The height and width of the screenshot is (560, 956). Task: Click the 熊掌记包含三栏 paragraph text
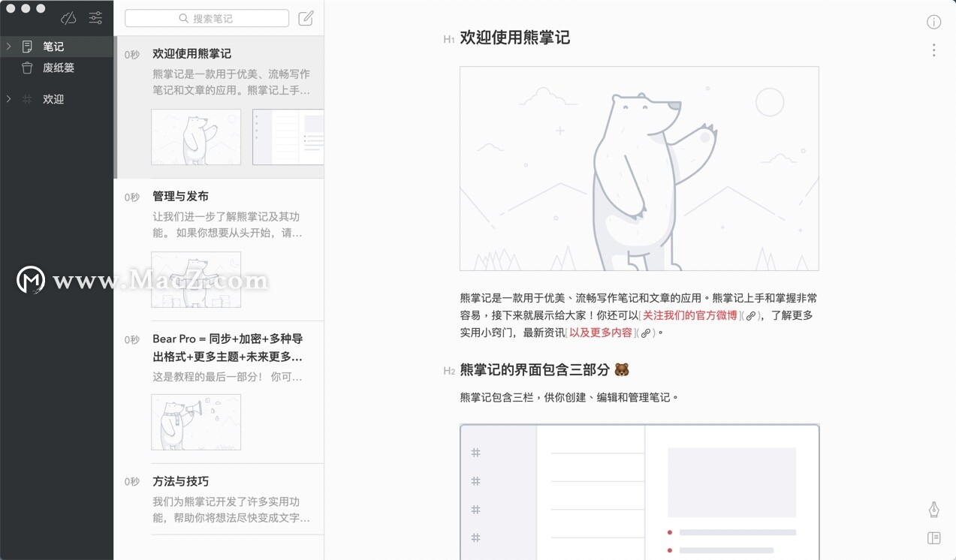click(x=569, y=397)
